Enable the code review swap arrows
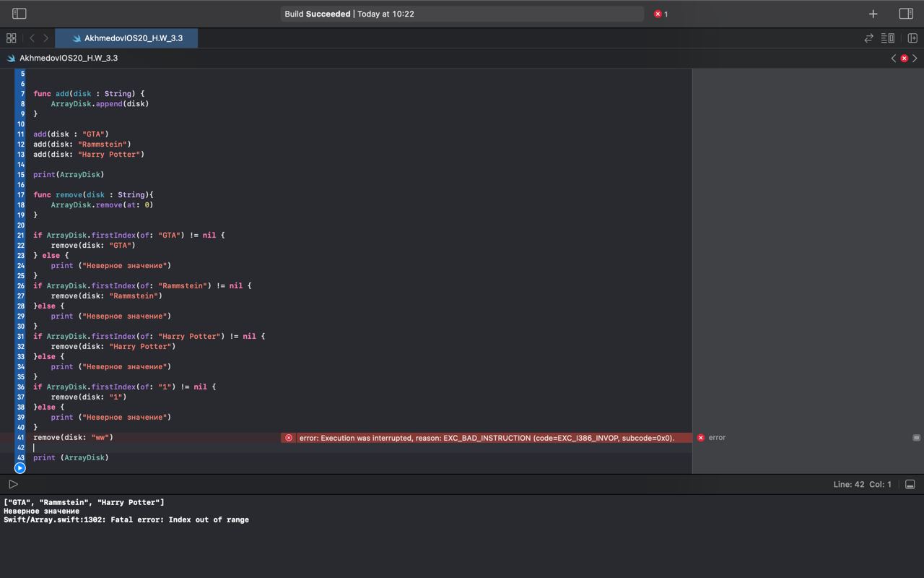 click(869, 38)
